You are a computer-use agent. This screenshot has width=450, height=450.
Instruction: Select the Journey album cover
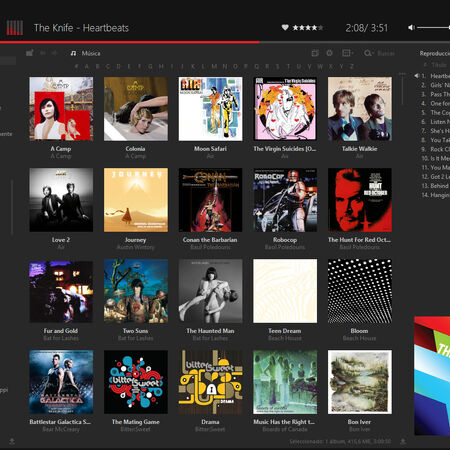click(x=136, y=200)
